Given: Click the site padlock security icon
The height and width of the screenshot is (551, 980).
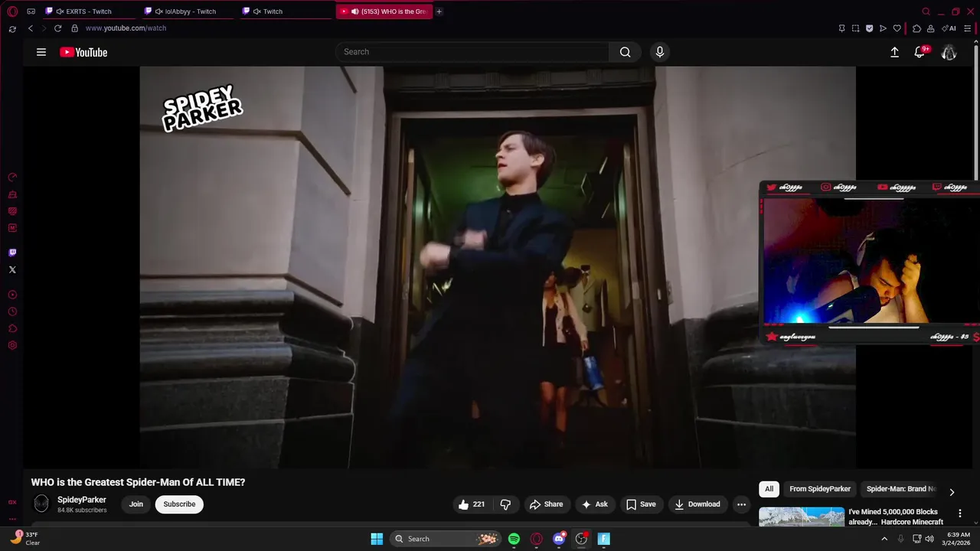Looking at the screenshot, I should pos(74,28).
